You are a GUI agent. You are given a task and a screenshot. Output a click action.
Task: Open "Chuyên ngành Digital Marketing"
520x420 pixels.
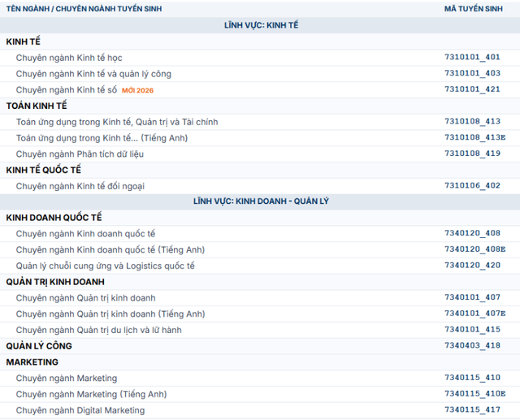[x=80, y=410]
